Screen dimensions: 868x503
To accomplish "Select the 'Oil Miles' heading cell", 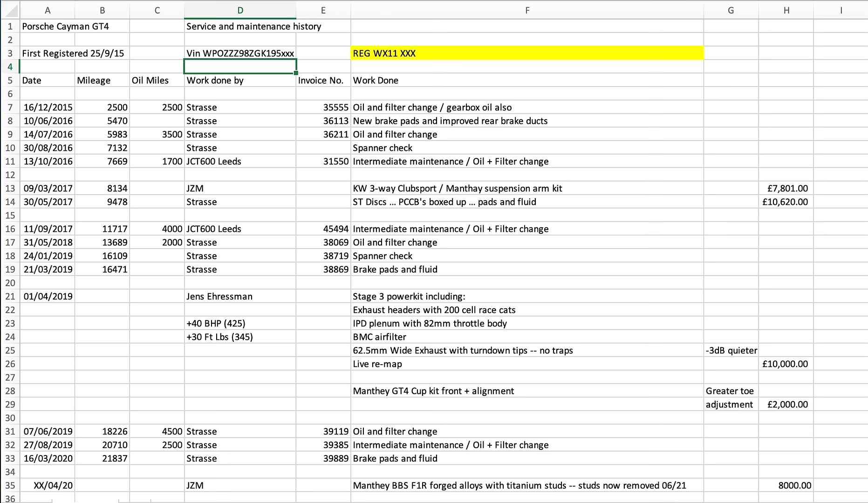I will [x=157, y=80].
